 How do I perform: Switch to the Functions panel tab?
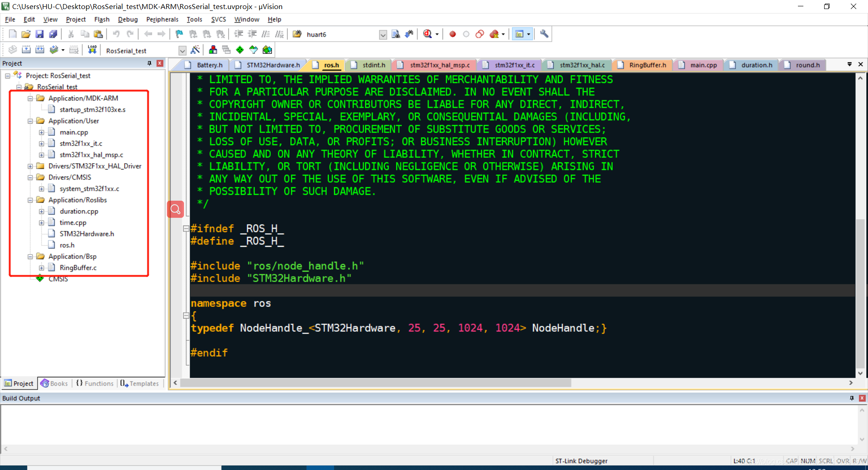point(95,383)
